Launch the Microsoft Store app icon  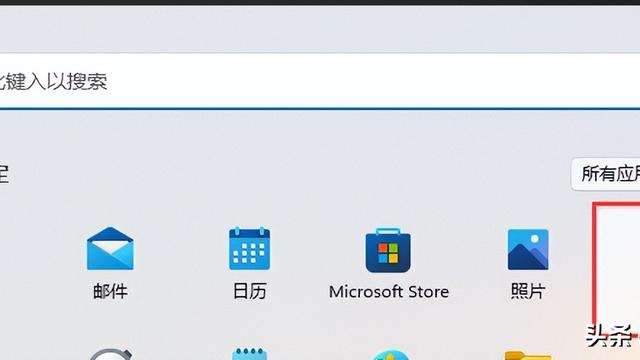point(388,250)
